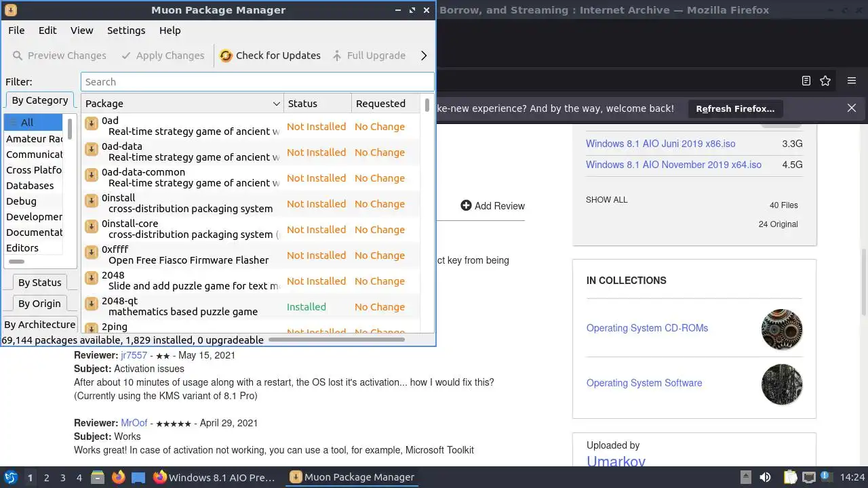Launch Firefox from taskbar quick launch
This screenshot has width=868, height=488.
[118, 477]
